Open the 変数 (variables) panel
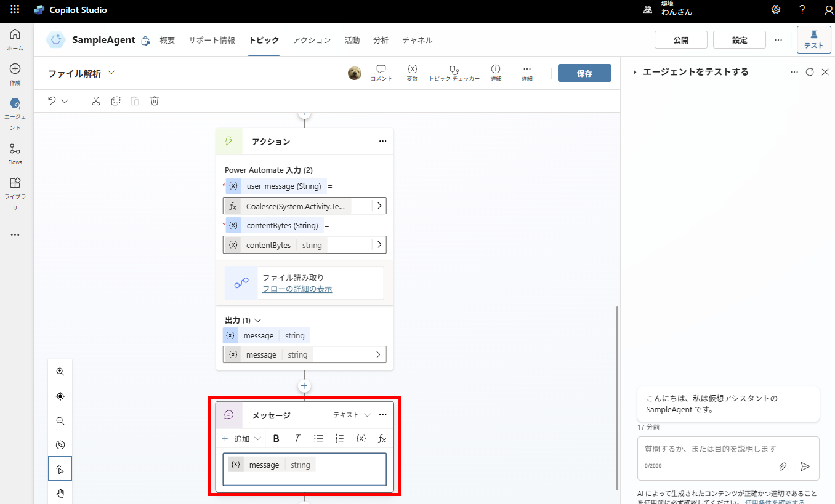Viewport: 835px width, 504px height. [x=412, y=72]
